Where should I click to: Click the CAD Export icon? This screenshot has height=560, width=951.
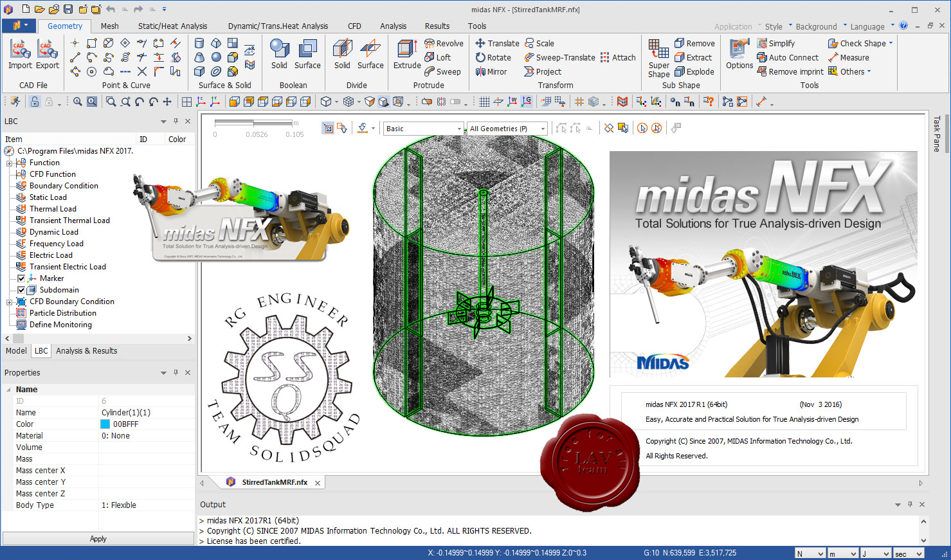pyautogui.click(x=47, y=54)
